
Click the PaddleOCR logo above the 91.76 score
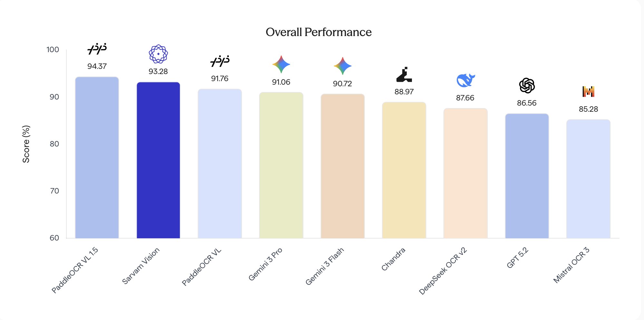click(220, 61)
